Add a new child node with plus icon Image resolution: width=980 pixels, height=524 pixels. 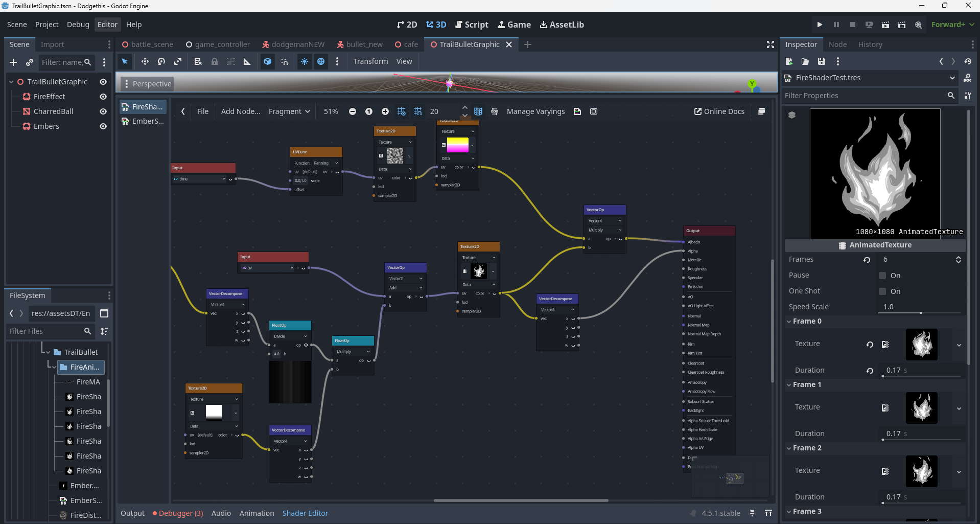pos(13,62)
